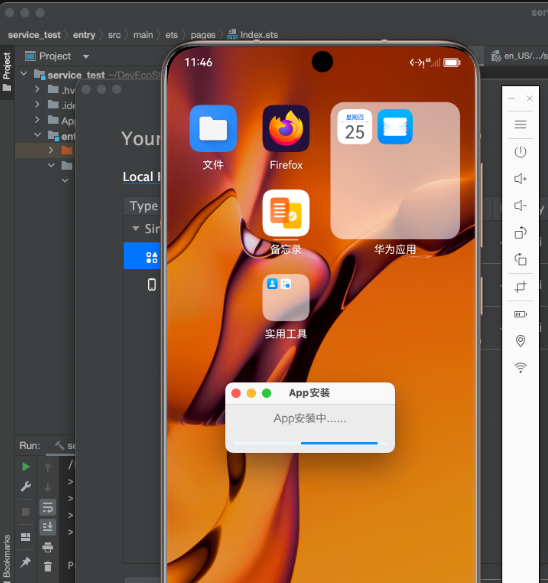Minimize the emulator side toolbar
The image size is (548, 583).
(x=512, y=98)
